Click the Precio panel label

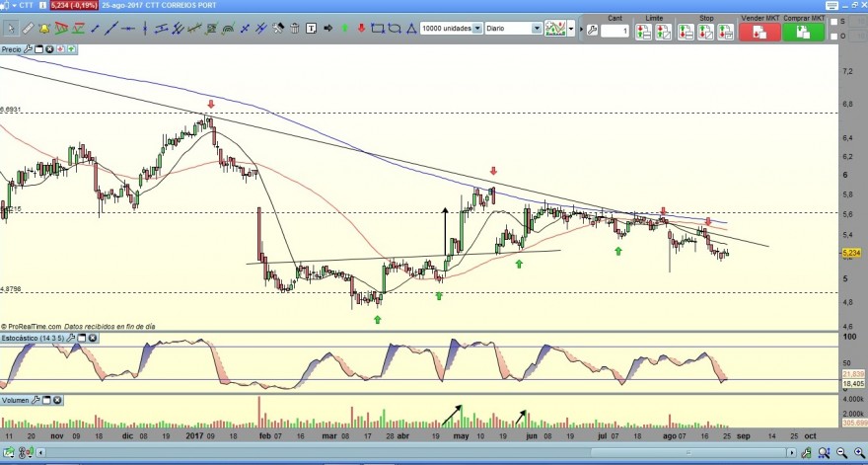click(11, 49)
